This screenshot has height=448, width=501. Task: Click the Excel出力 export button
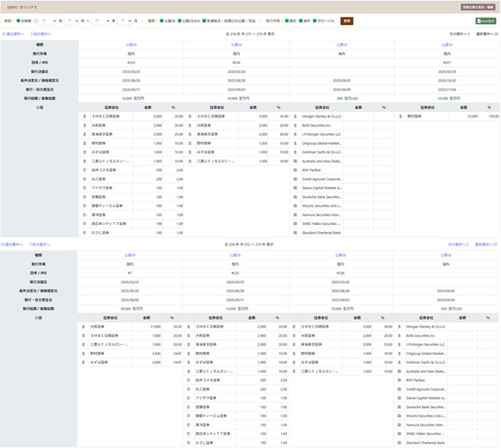[485, 21]
